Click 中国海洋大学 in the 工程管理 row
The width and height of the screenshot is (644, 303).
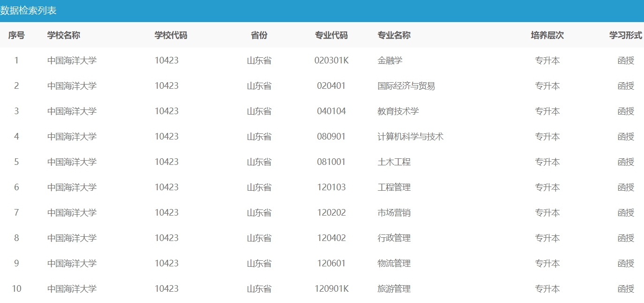pos(72,187)
